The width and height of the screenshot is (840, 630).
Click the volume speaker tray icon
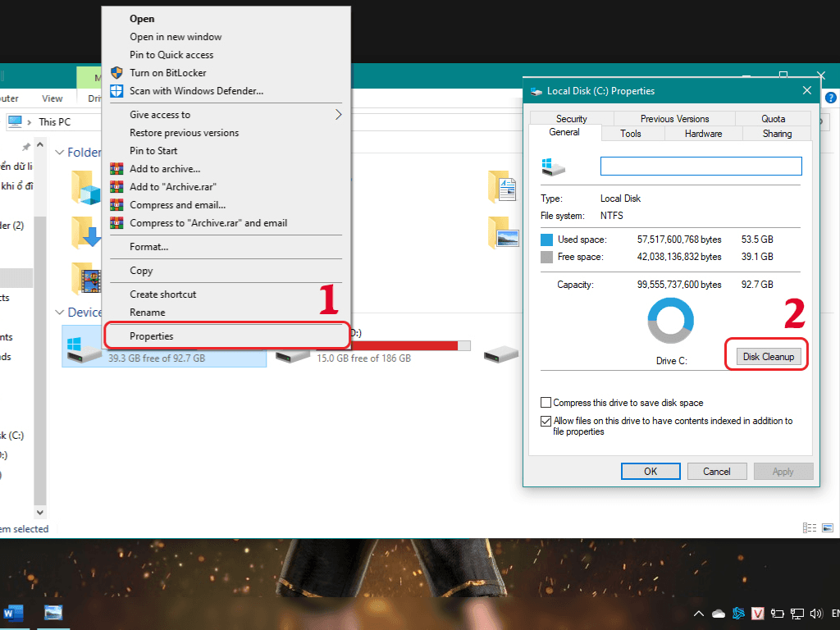816,614
